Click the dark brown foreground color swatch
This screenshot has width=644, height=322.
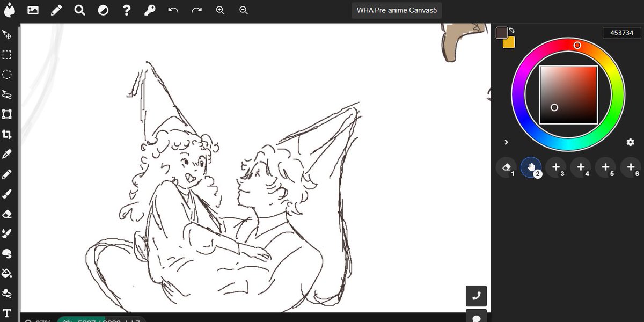point(502,33)
